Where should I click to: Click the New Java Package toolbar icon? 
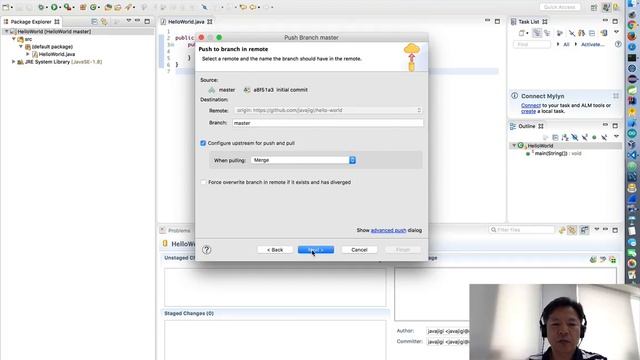[83, 7]
